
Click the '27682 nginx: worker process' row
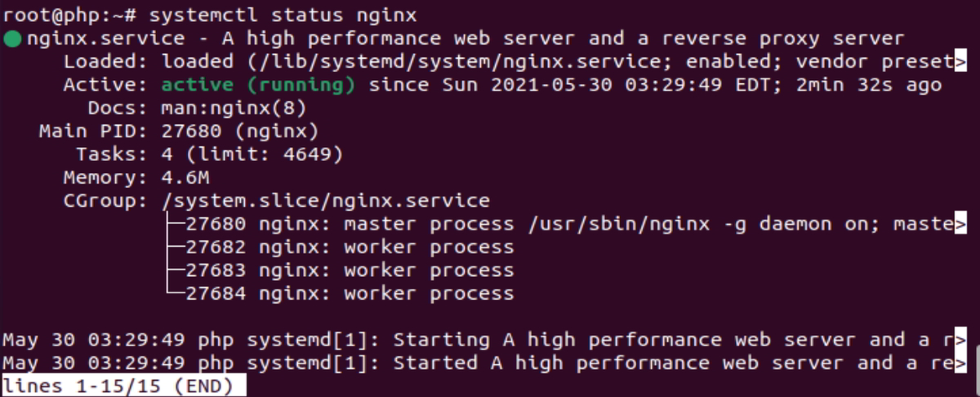[x=350, y=247]
